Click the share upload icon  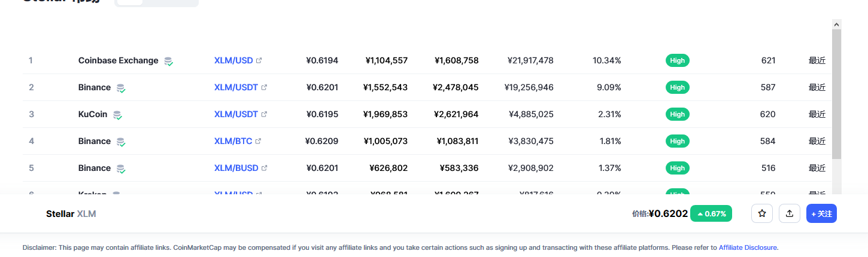tap(790, 213)
